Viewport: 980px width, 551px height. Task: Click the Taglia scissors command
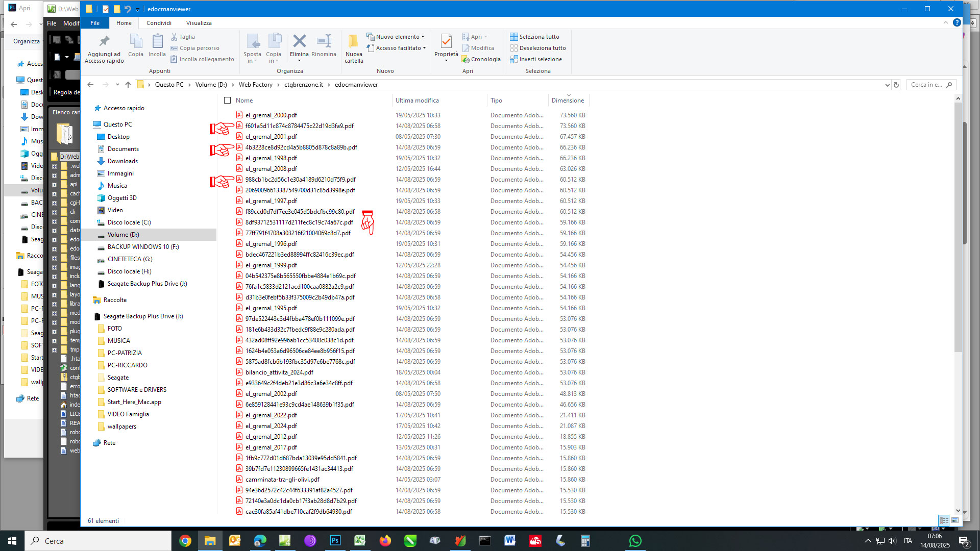pos(183,37)
